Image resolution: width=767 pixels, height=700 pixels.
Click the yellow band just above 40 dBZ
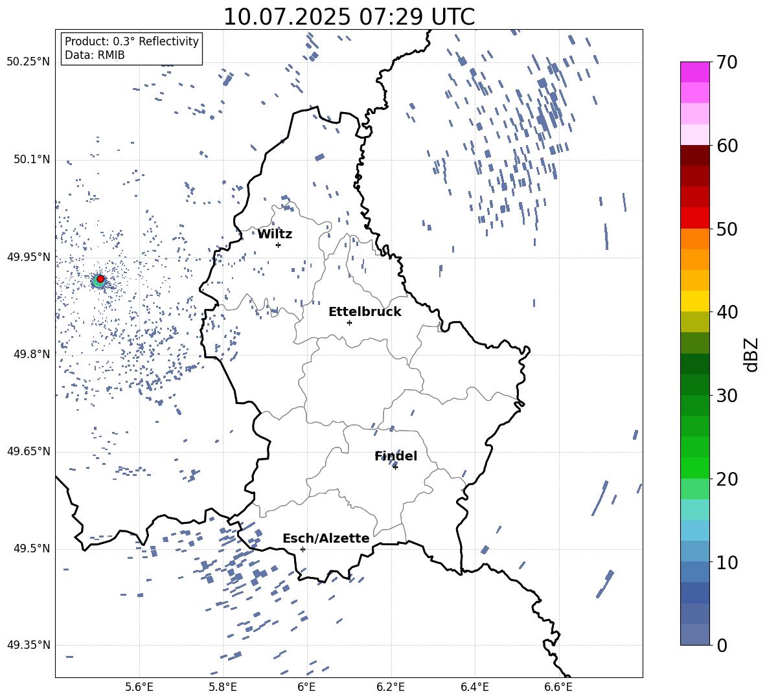pyautogui.click(x=694, y=301)
